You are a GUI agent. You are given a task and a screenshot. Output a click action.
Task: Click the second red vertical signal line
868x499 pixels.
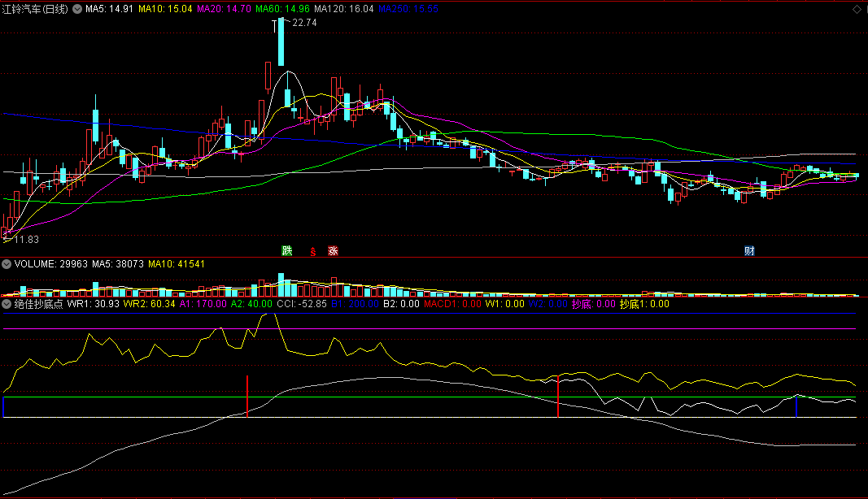point(558,396)
